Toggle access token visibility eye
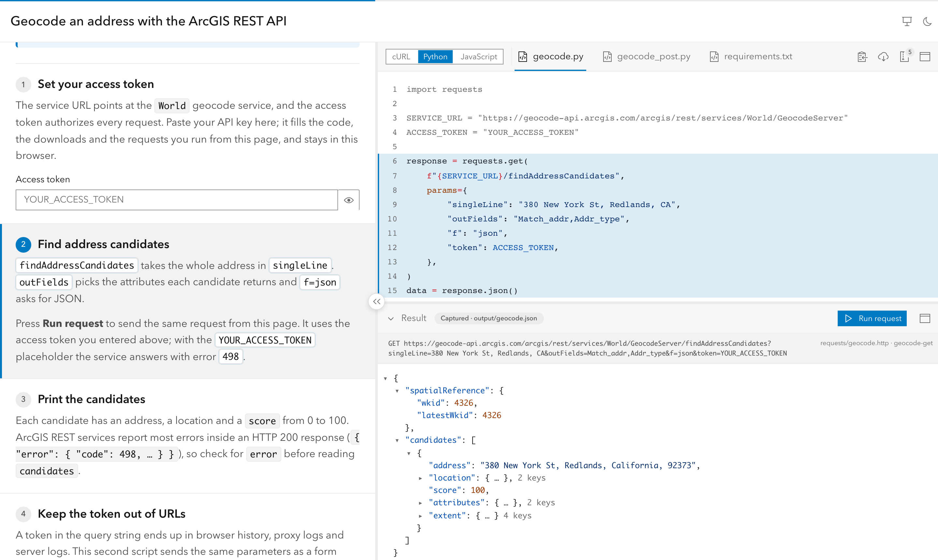This screenshot has height=560, width=938. pos(348,200)
